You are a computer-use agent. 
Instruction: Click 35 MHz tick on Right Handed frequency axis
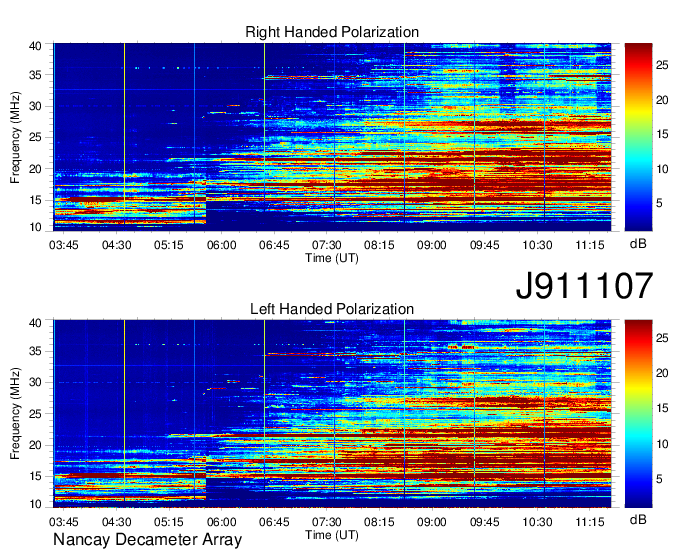pyautogui.click(x=35, y=75)
